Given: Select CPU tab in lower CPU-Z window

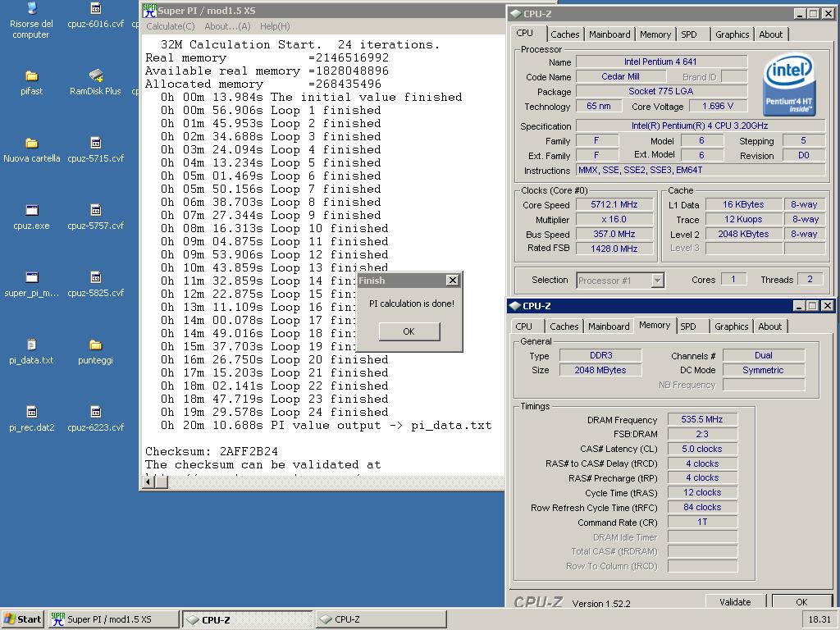Looking at the screenshot, I should pos(523,326).
